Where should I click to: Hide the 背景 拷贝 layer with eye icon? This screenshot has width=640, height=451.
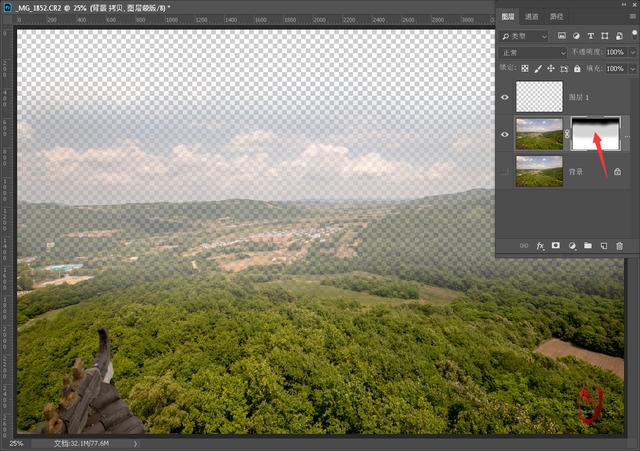click(505, 134)
